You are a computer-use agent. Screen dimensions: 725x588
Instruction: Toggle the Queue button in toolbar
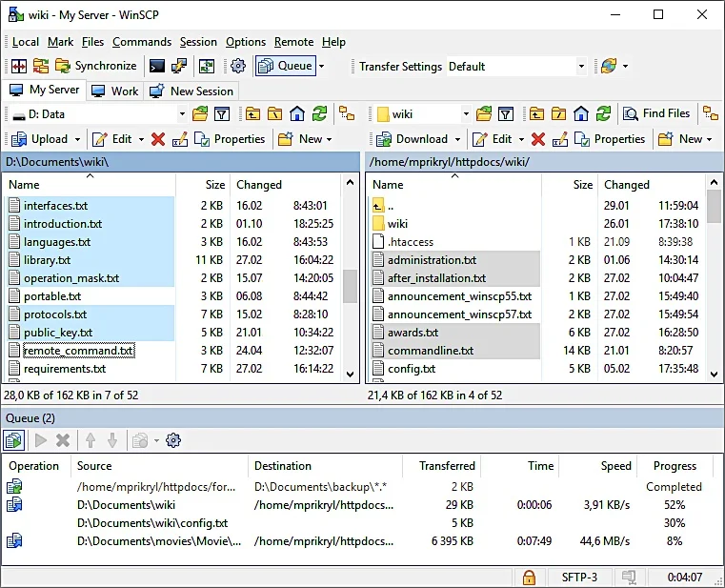[x=285, y=66]
